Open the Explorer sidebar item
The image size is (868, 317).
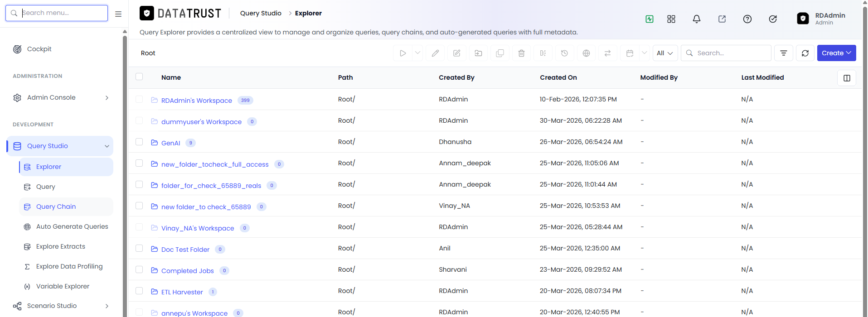tap(66, 167)
